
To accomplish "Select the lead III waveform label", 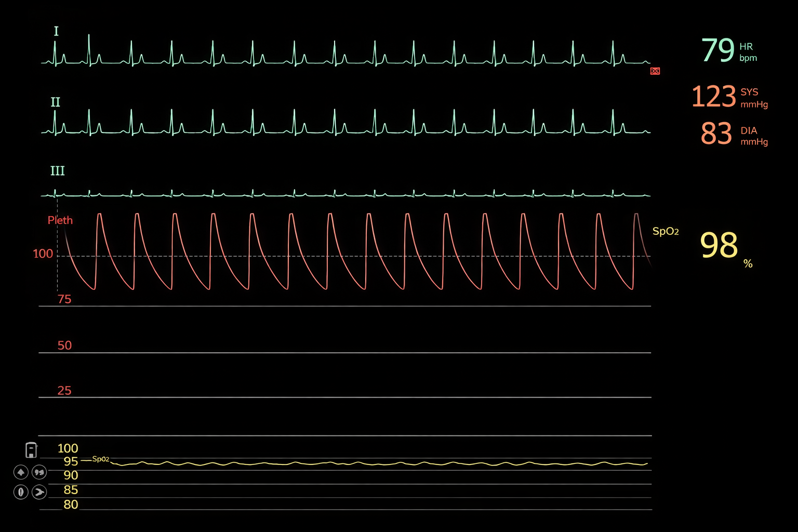I will [x=57, y=171].
